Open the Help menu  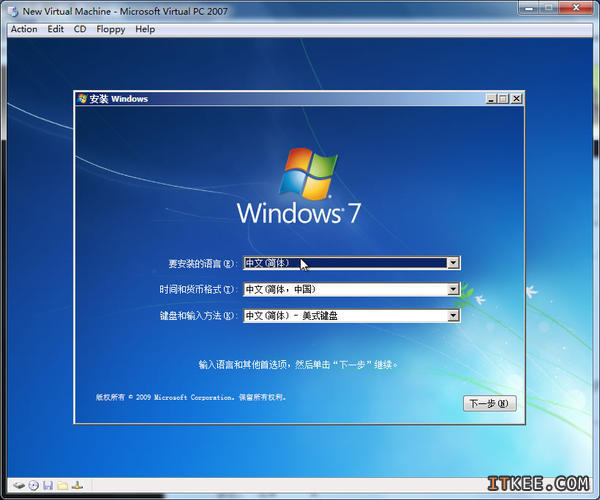point(145,29)
